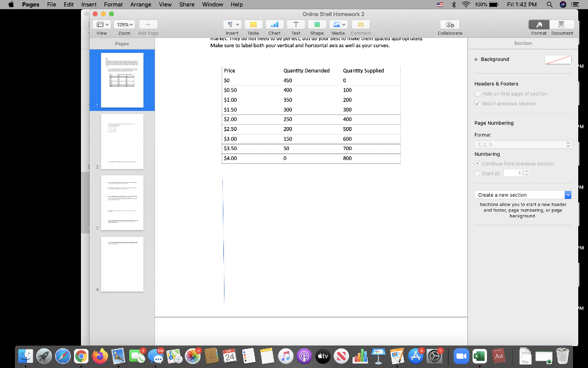The width and height of the screenshot is (588, 368).
Task: Open the page number Format dropdown
Action: pyautogui.click(x=523, y=144)
